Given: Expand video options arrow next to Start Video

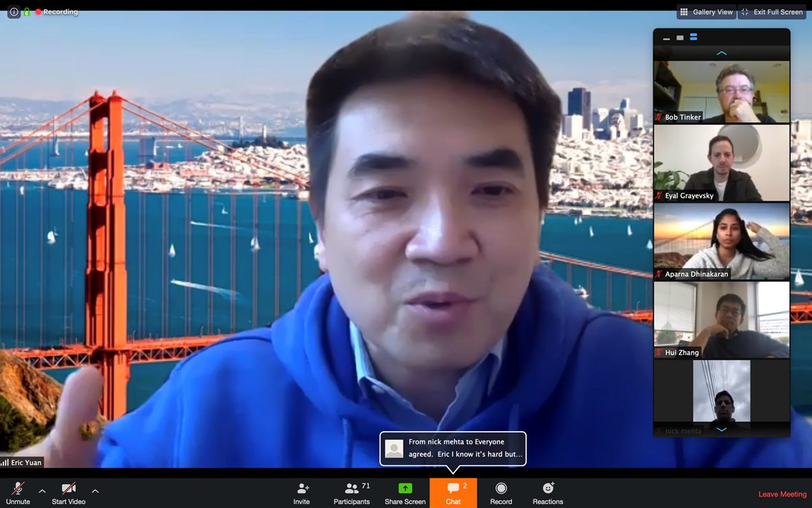Looking at the screenshot, I should tap(95, 491).
